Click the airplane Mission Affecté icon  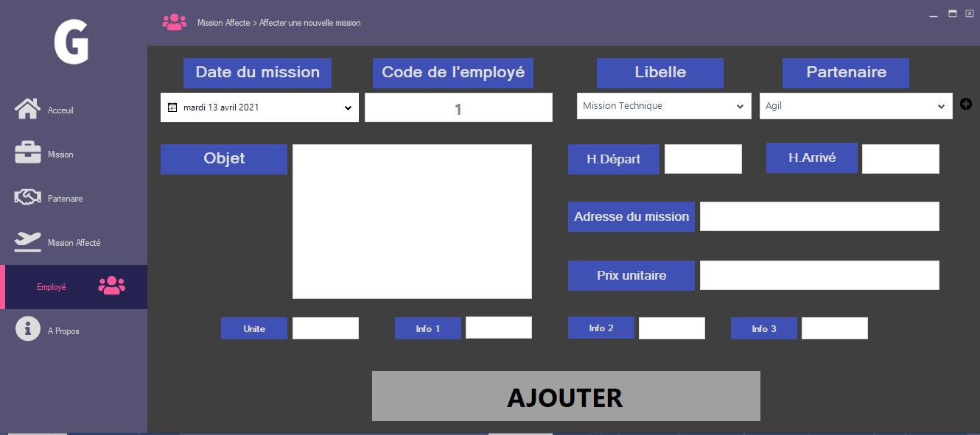[x=28, y=242]
